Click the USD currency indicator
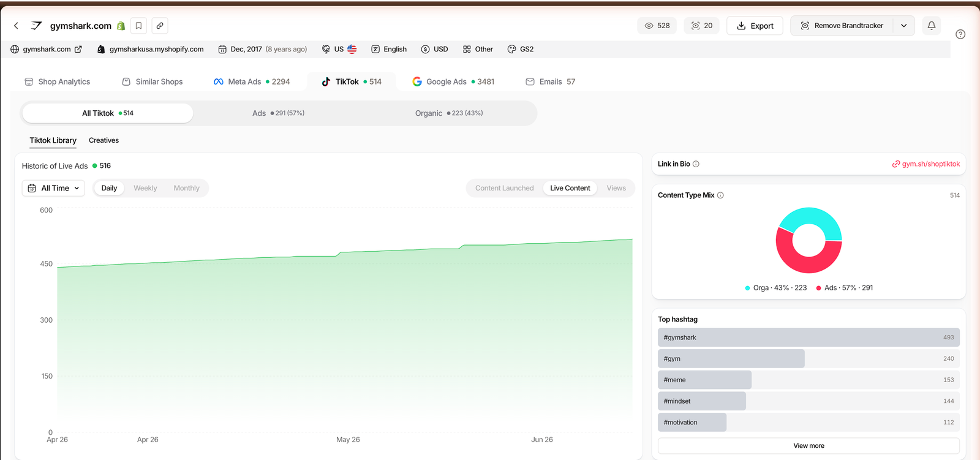Image resolution: width=980 pixels, height=460 pixels. point(434,49)
